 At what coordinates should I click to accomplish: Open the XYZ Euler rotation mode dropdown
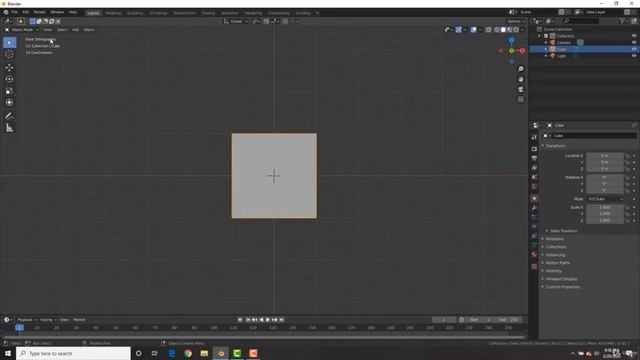606,199
